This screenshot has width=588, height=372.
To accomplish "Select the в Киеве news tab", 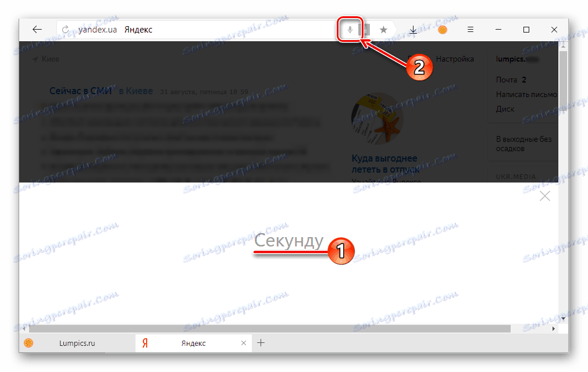I will pyautogui.click(x=136, y=91).
